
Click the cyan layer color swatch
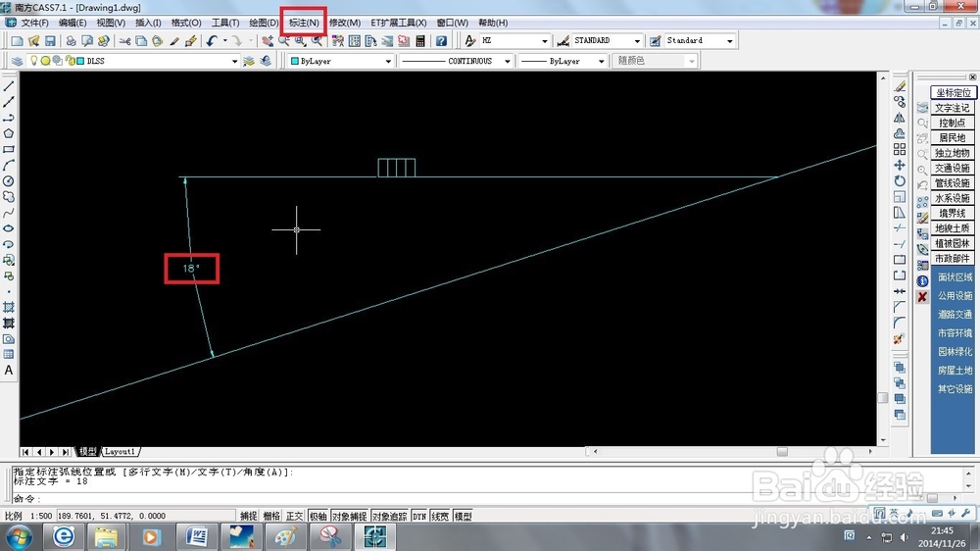point(80,62)
